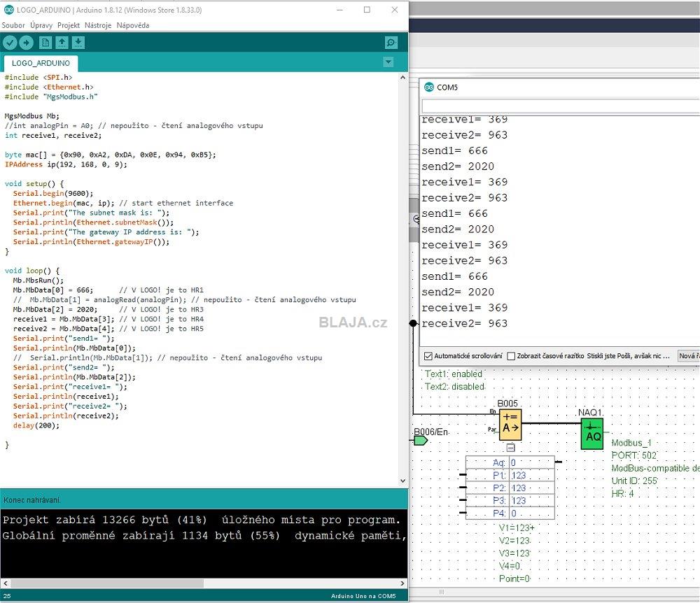Open the line ending dropdown in COM5
This screenshot has height=603, width=700.
click(x=689, y=356)
